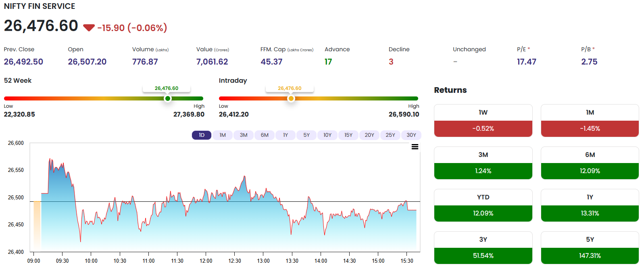The image size is (644, 272).
Task: Open the 1Y returns card showing 13.31%
Action: point(590,205)
